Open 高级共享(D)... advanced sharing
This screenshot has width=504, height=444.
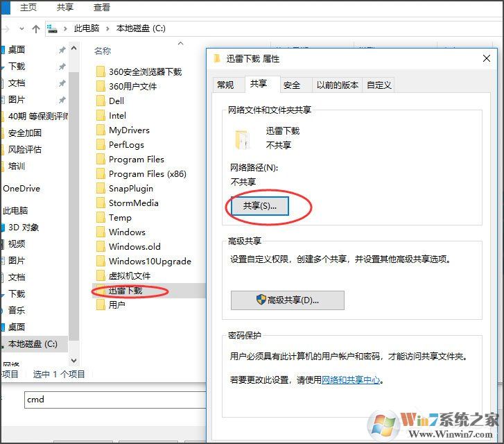click(288, 300)
